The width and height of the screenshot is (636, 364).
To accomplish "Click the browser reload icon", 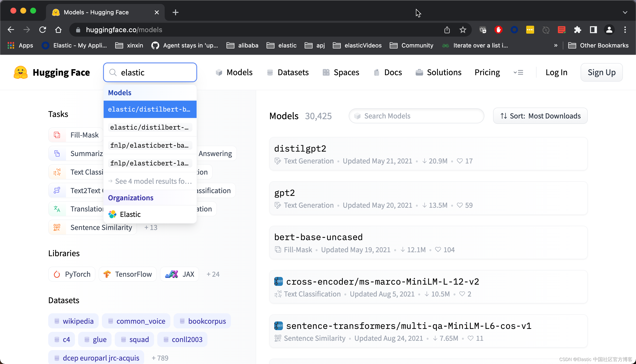I will [43, 30].
